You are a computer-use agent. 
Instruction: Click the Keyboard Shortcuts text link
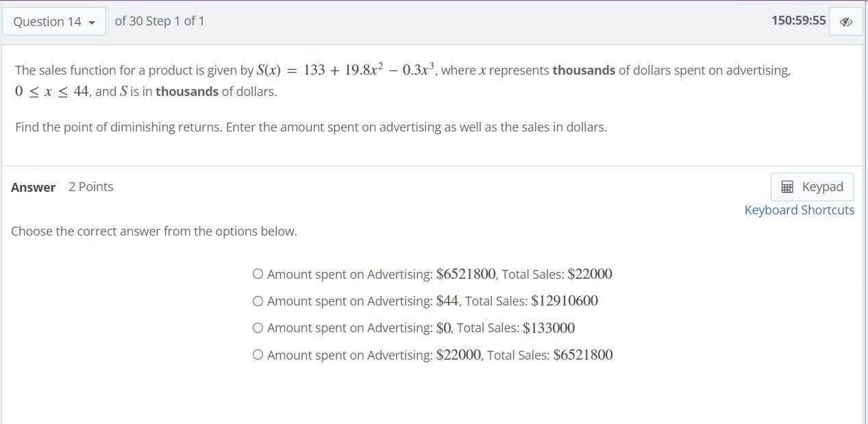pyautogui.click(x=799, y=210)
